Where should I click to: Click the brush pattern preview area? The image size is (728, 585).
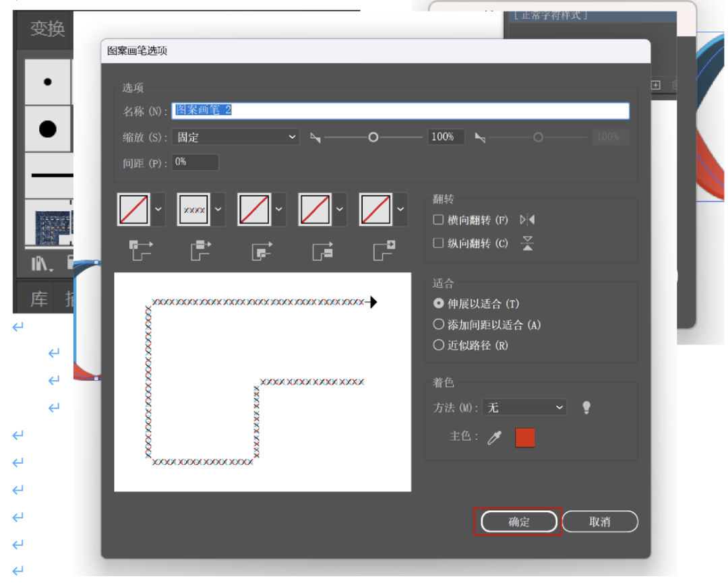coord(262,382)
